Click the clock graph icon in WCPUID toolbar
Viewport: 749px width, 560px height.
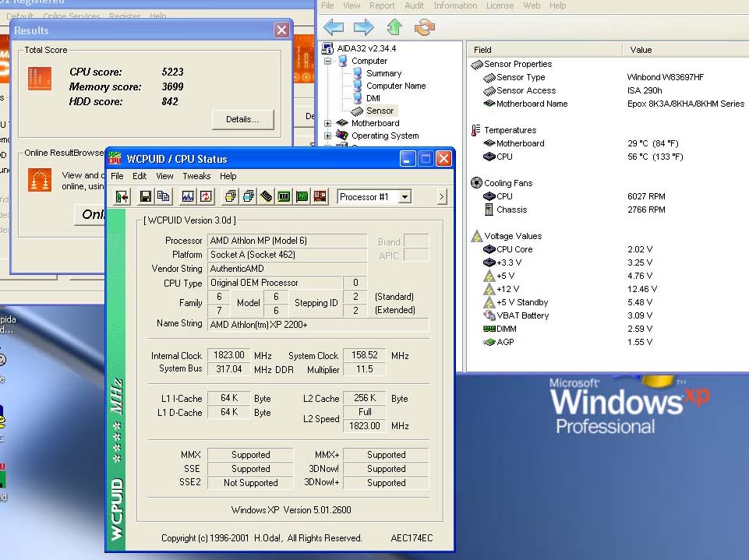(188, 197)
